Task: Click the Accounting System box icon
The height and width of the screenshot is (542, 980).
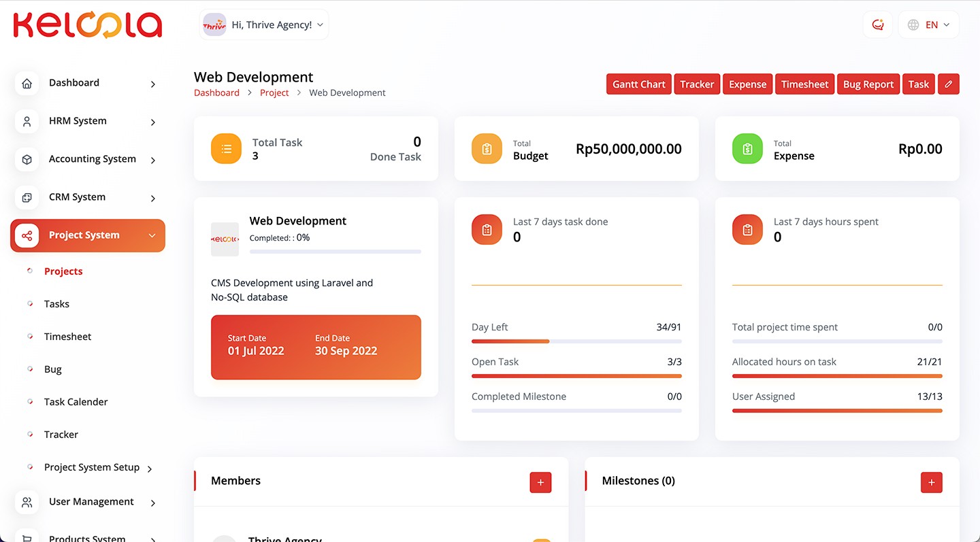Action: [27, 160]
